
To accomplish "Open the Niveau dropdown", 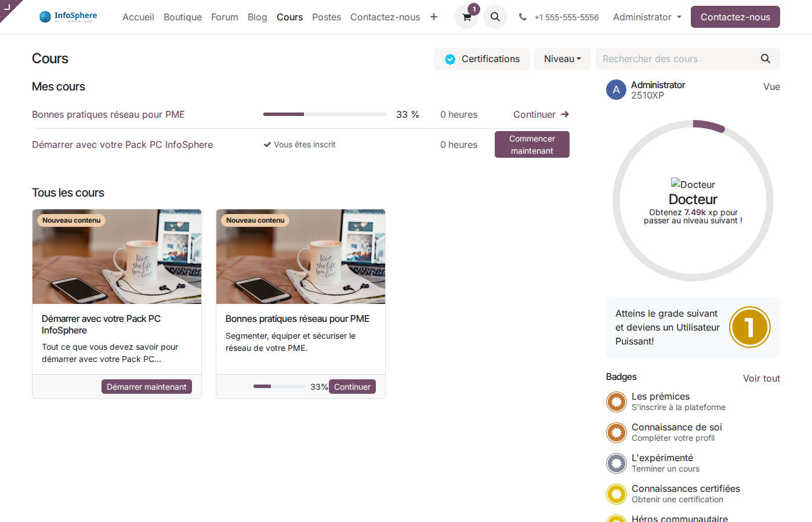I will 562,59.
